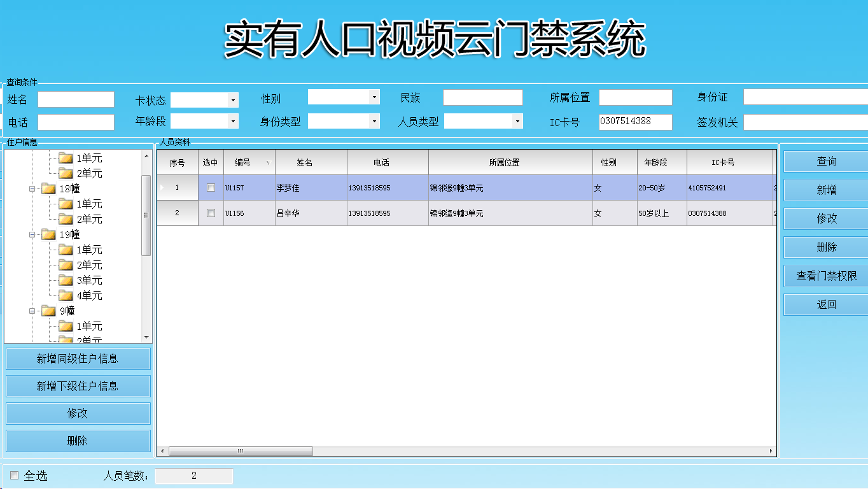Click the 查询 button
868x489 pixels.
point(826,161)
